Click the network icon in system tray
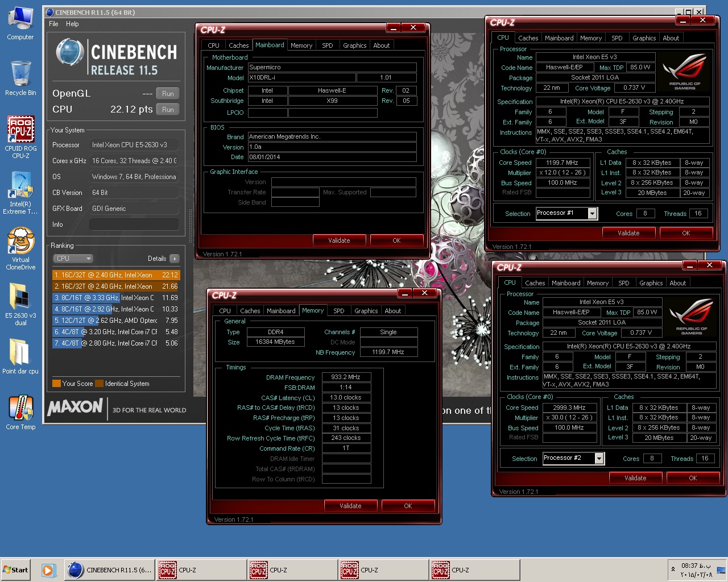The height and width of the screenshot is (582, 728). (721, 569)
